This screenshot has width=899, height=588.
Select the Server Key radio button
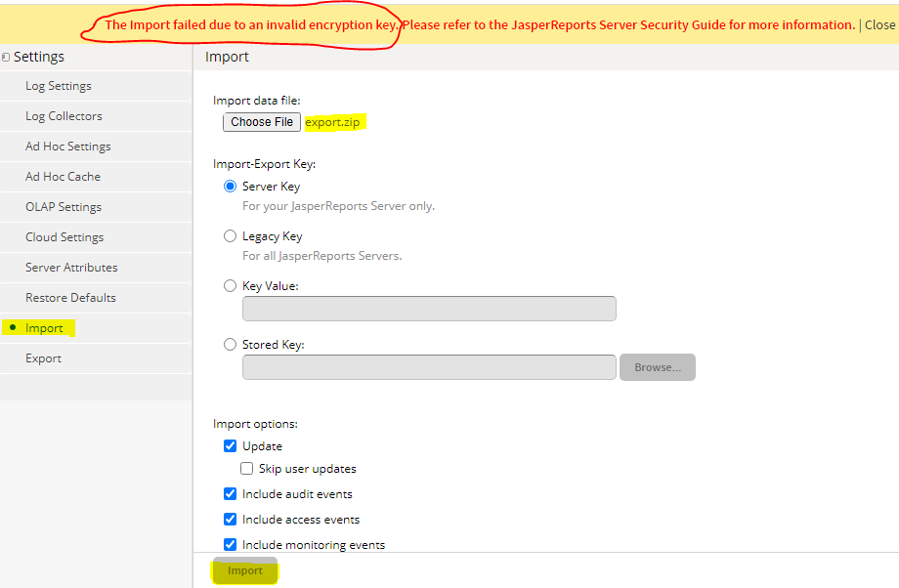[x=230, y=186]
